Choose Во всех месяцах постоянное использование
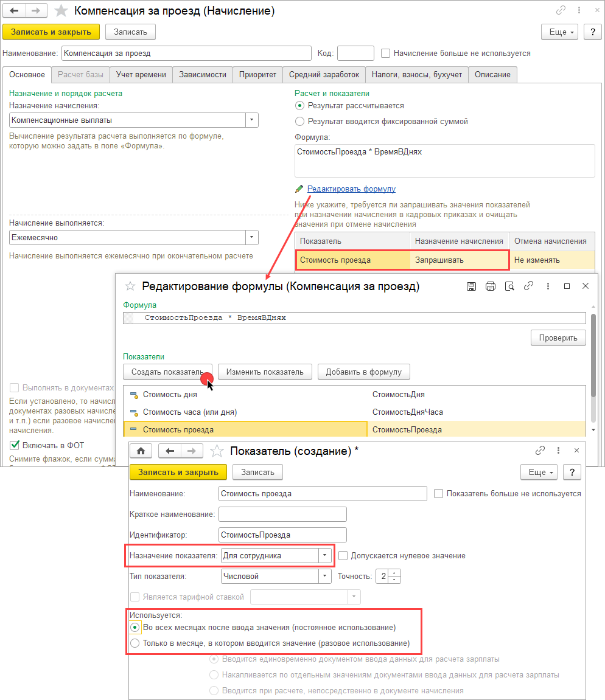 [x=135, y=627]
